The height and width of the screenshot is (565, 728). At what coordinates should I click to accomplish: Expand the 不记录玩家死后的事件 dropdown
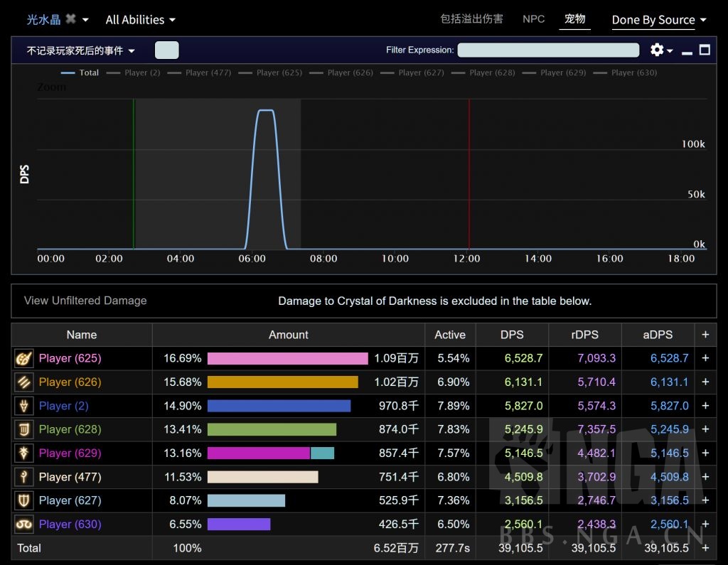coord(80,50)
